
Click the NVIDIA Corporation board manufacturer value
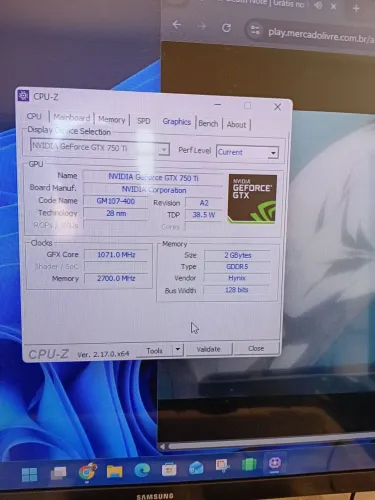pyautogui.click(x=154, y=190)
